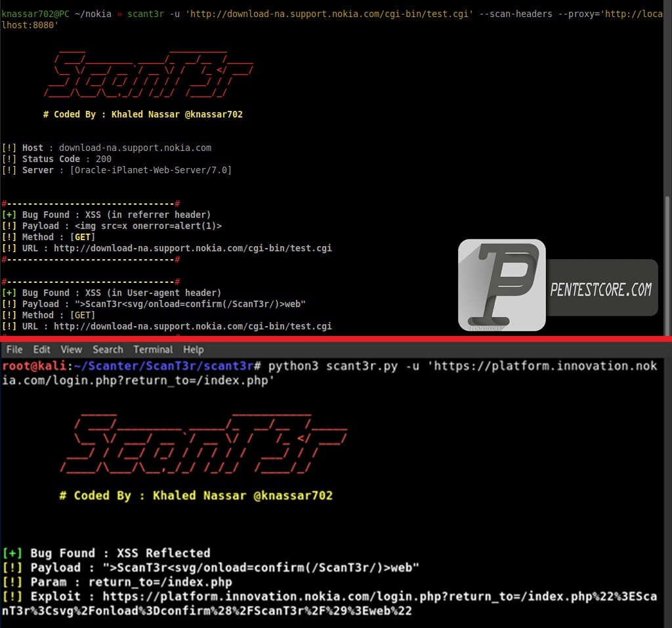Click the 'root@kali' prompt text

point(34,366)
